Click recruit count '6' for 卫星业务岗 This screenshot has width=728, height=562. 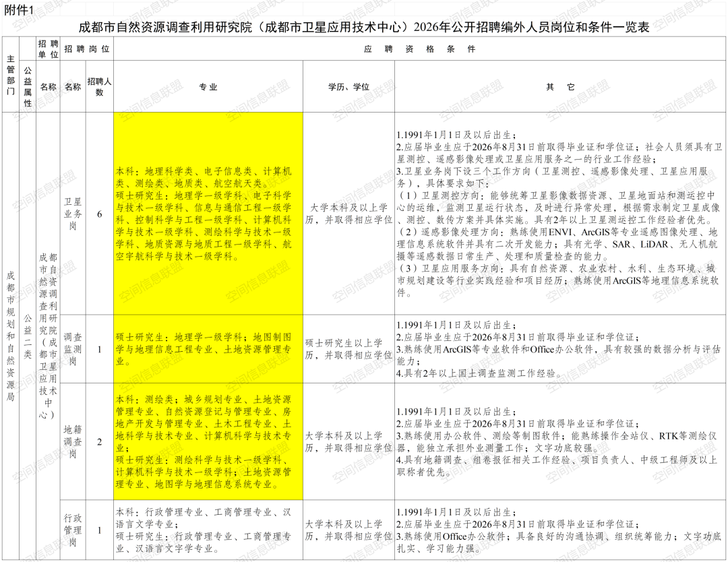pyautogui.click(x=99, y=214)
